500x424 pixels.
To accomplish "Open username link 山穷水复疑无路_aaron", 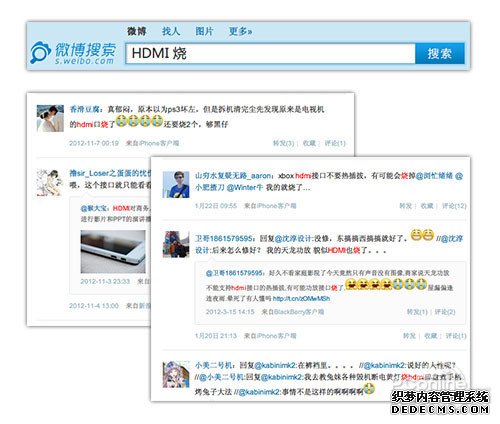I will 234,176.
